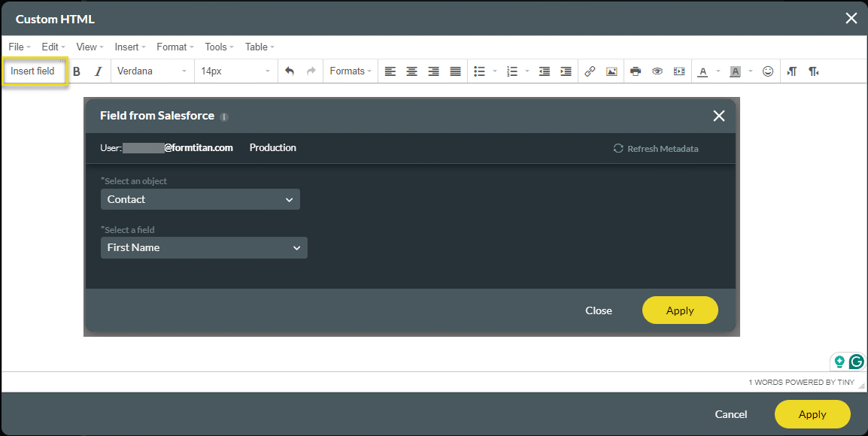Close the Salesforce field dialog via Close button

point(598,310)
